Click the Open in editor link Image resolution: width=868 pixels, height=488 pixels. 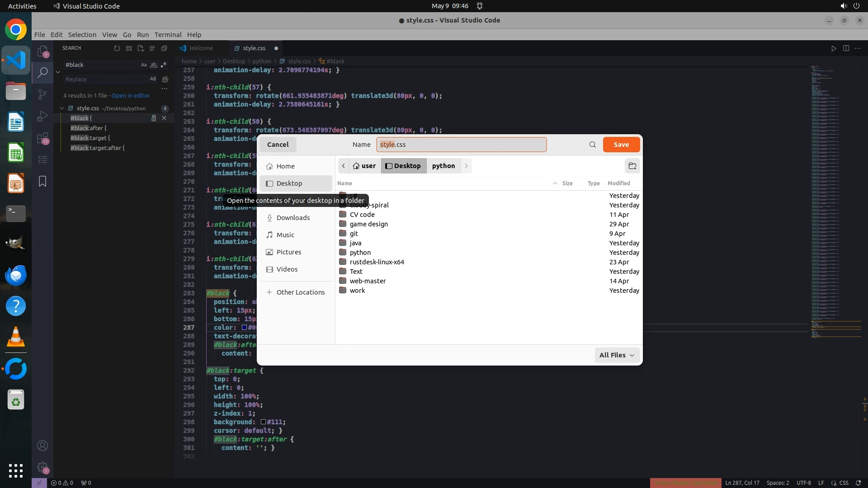coord(130,96)
